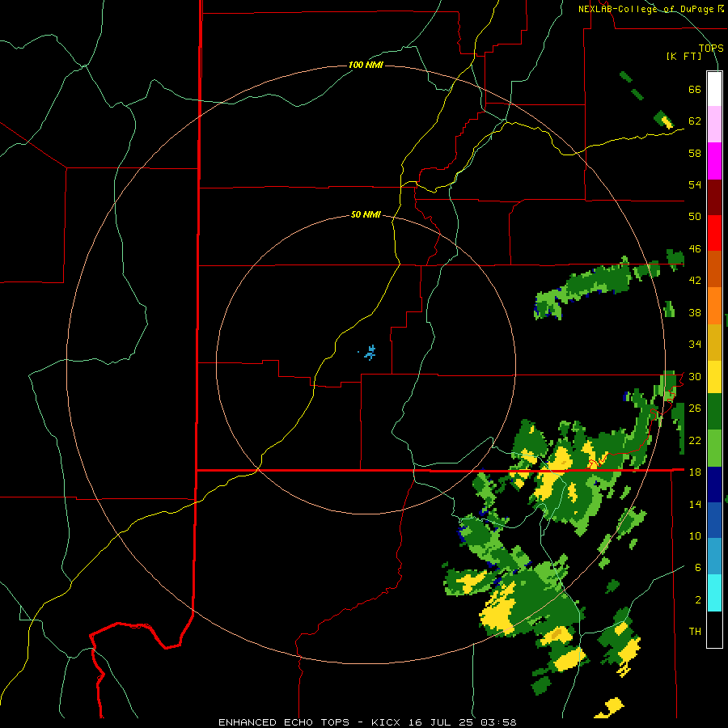This screenshot has width=728, height=728.
Task: Click the [K FT] units label
Action: click(684, 56)
